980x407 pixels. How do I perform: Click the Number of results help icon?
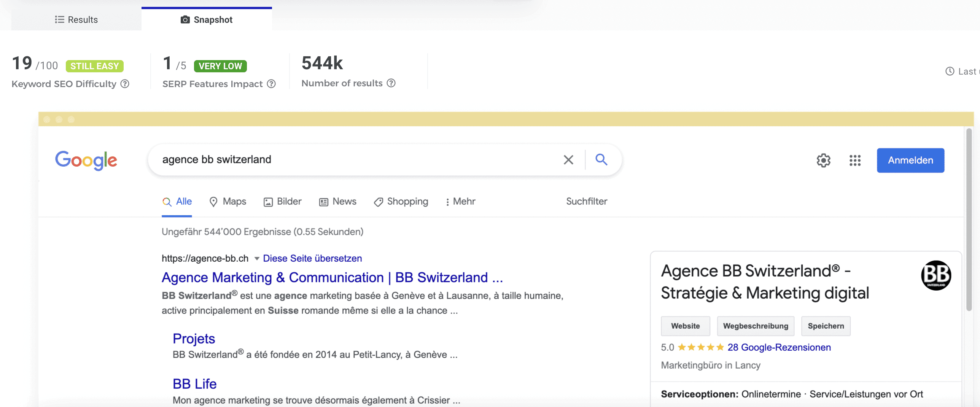[x=391, y=83]
